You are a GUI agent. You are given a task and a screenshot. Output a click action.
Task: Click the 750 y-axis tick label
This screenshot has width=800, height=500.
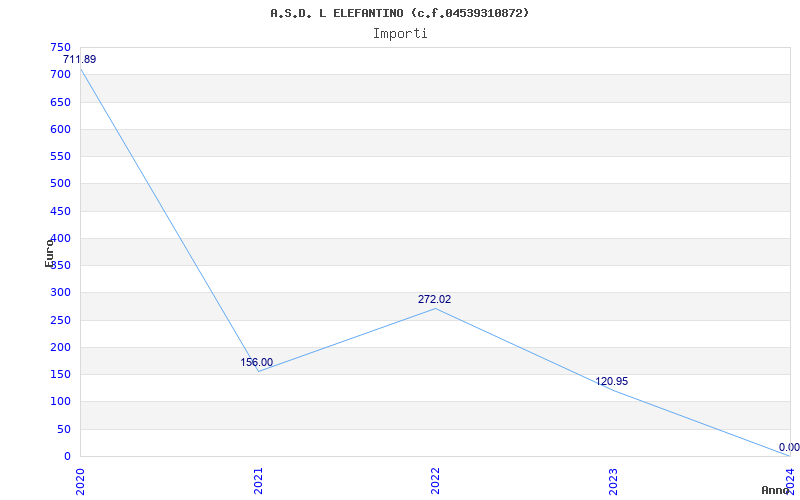click(x=60, y=47)
